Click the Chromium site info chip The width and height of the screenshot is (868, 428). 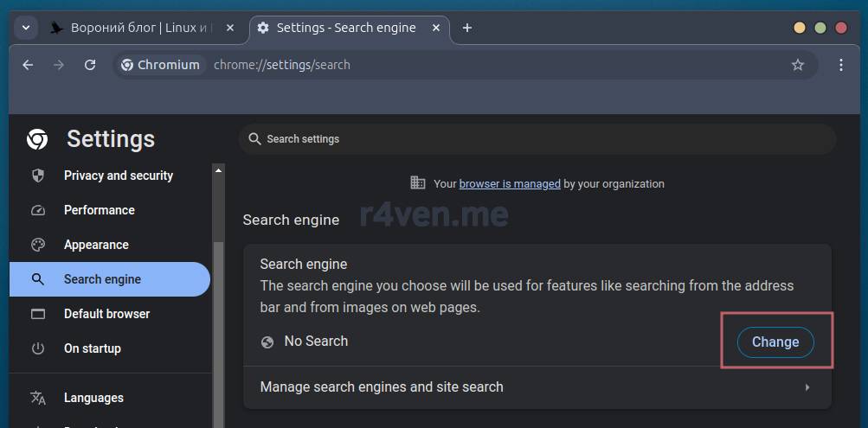click(161, 65)
